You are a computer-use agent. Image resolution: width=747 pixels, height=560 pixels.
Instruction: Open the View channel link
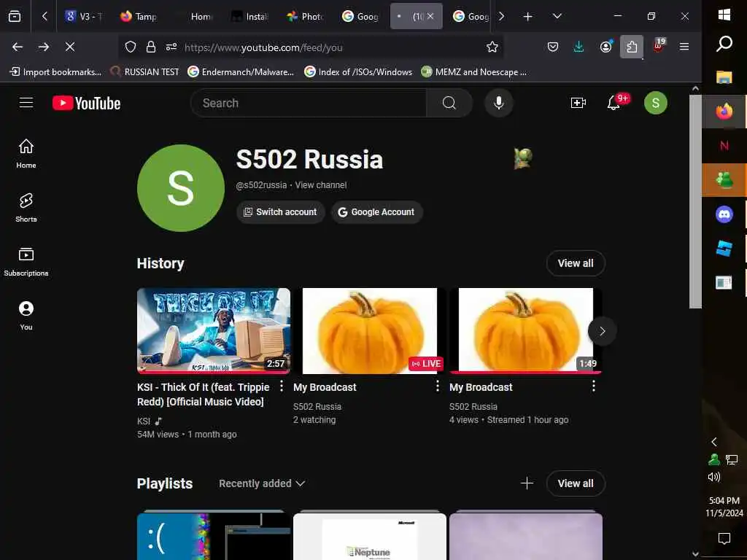pyautogui.click(x=321, y=184)
